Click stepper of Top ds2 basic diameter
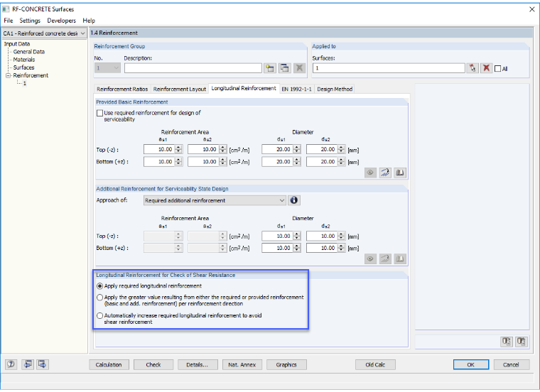 click(341, 149)
